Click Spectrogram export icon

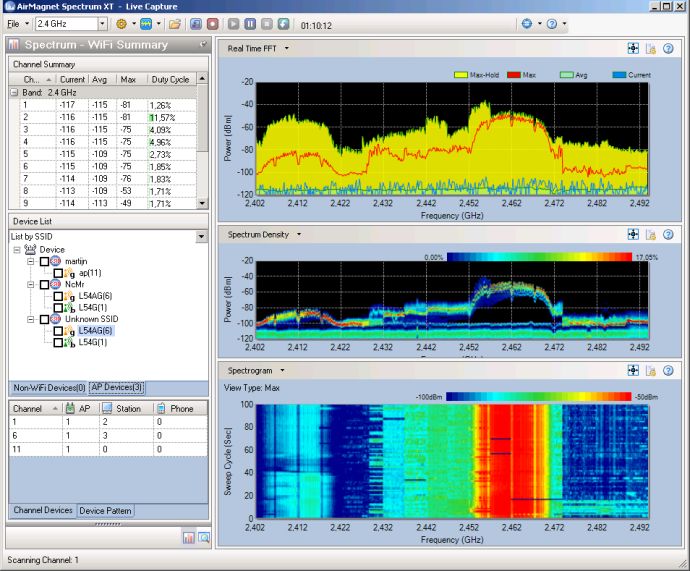pos(651,370)
